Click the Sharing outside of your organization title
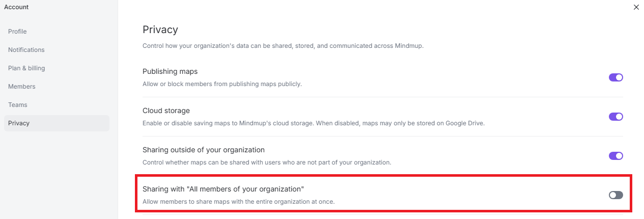This screenshot has width=644, height=219. [204, 150]
